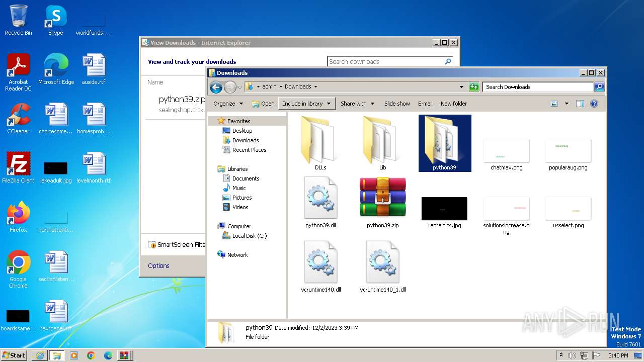Click the search magnifier in Search Downloads
The height and width of the screenshot is (362, 644).
click(599, 87)
